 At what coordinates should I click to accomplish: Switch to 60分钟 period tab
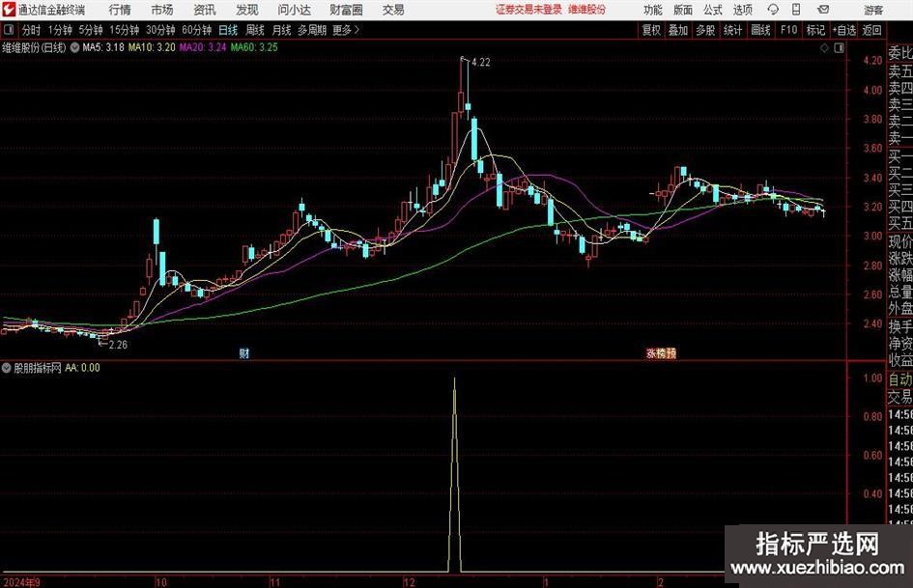[x=197, y=30]
